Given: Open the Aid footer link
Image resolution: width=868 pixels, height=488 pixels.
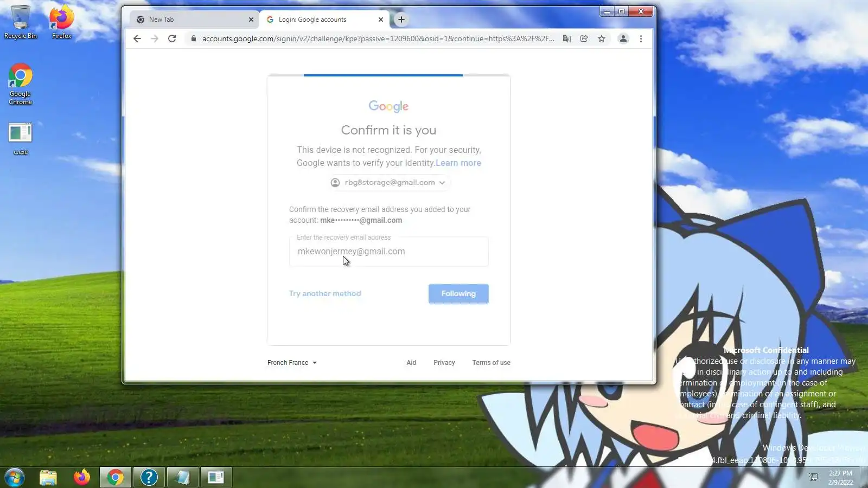Looking at the screenshot, I should pyautogui.click(x=411, y=363).
